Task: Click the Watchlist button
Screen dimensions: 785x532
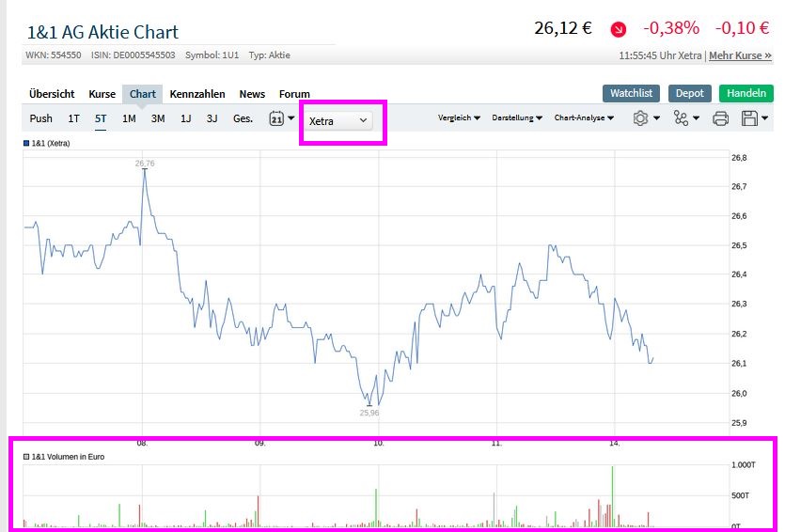Action: click(x=632, y=93)
